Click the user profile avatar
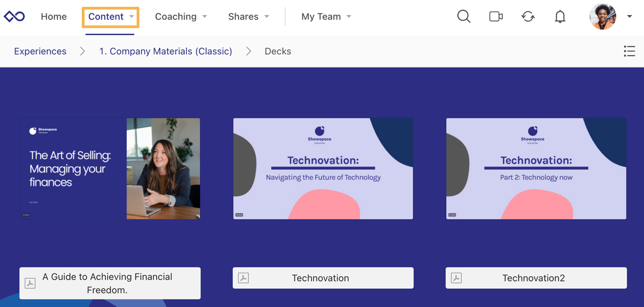Viewport: 644px width, 307px height. pos(603,16)
